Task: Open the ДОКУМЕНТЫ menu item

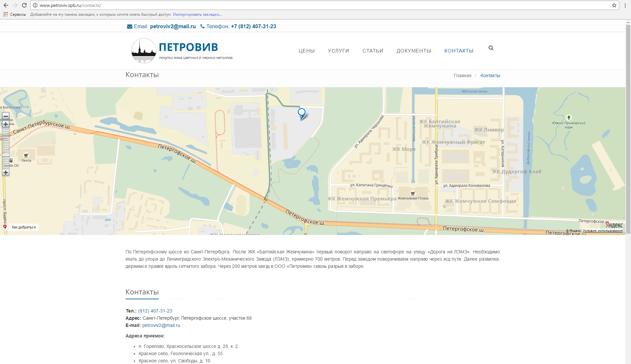Action: [x=413, y=51]
